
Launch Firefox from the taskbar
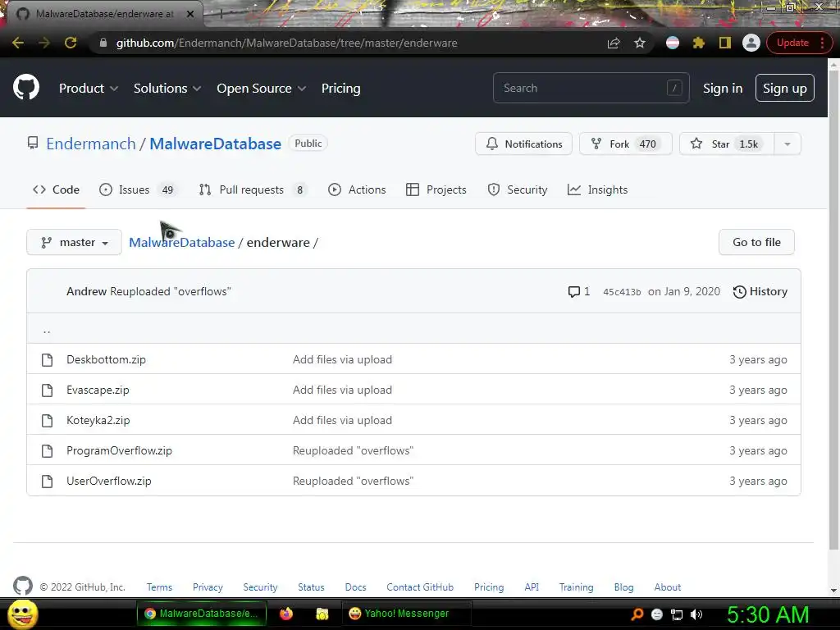(286, 614)
